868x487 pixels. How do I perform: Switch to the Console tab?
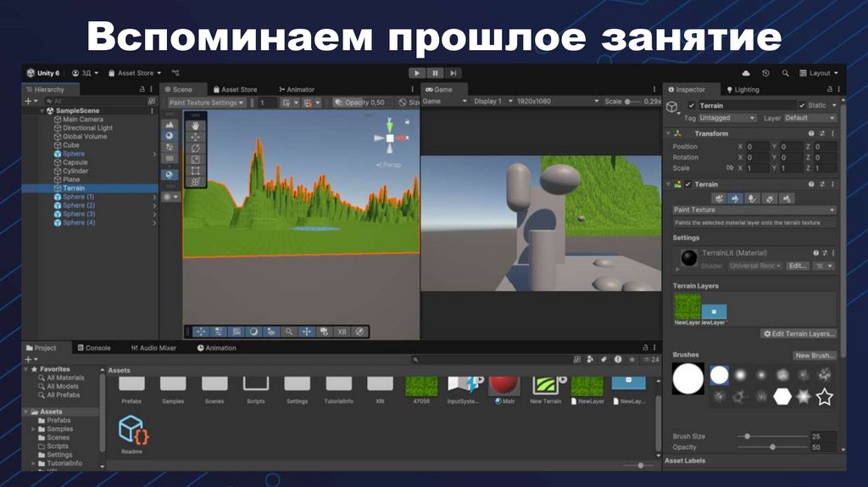(x=94, y=348)
